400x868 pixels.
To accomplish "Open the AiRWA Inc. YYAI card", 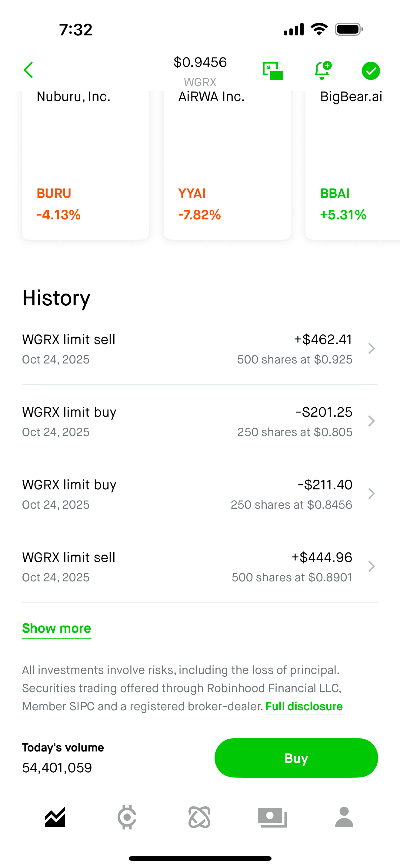I will 227,165.
